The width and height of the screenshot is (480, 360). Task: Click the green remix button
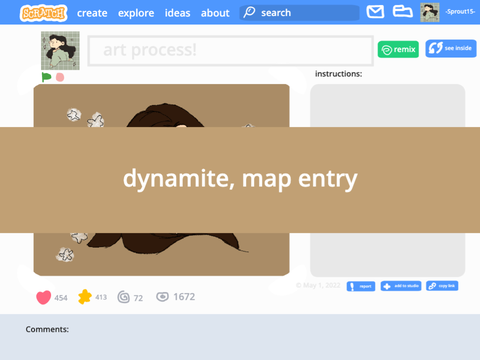tap(398, 49)
